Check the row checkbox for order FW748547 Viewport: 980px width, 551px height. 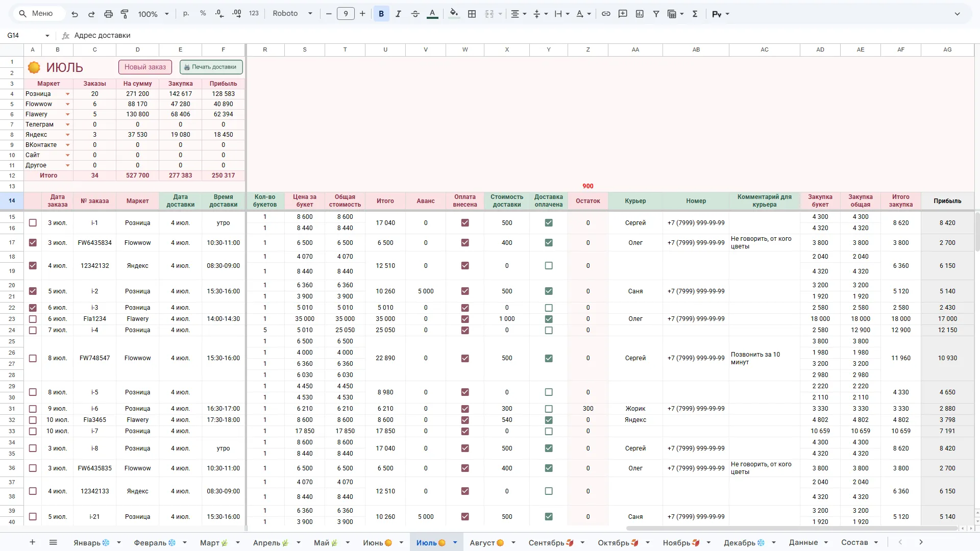pyautogui.click(x=33, y=358)
